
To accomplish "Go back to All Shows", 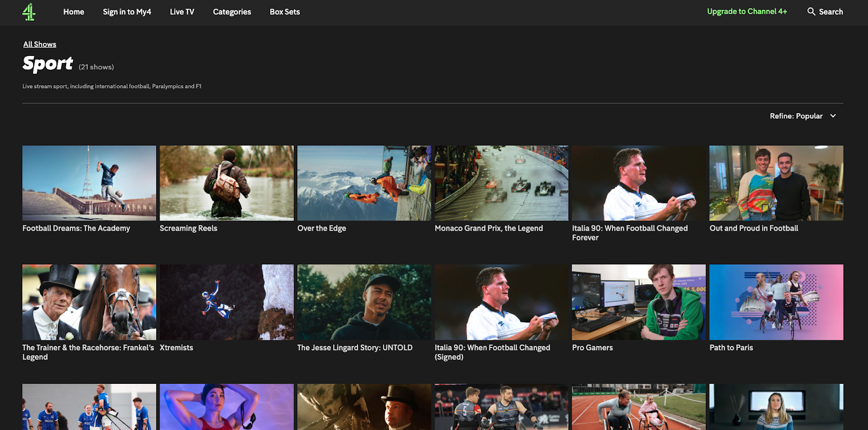I will point(40,45).
